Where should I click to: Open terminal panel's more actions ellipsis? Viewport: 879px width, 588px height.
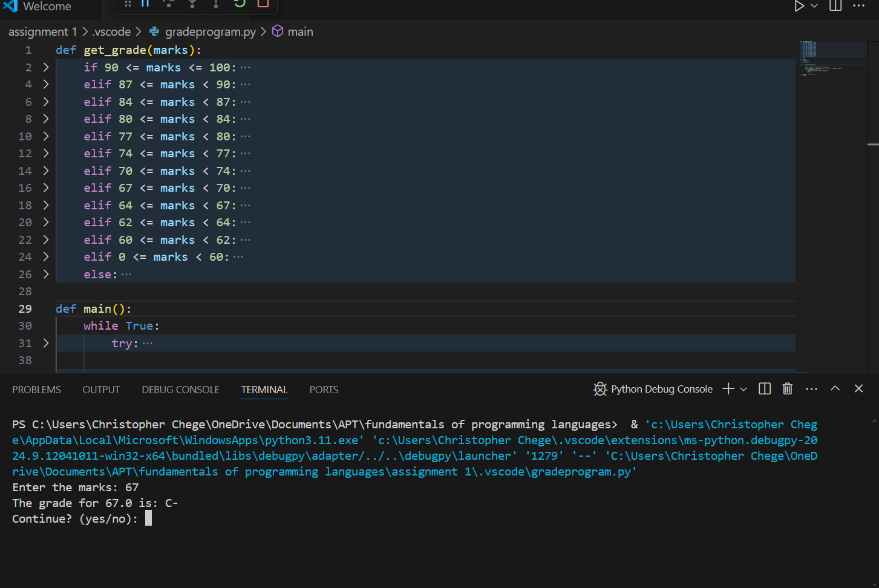pyautogui.click(x=811, y=389)
